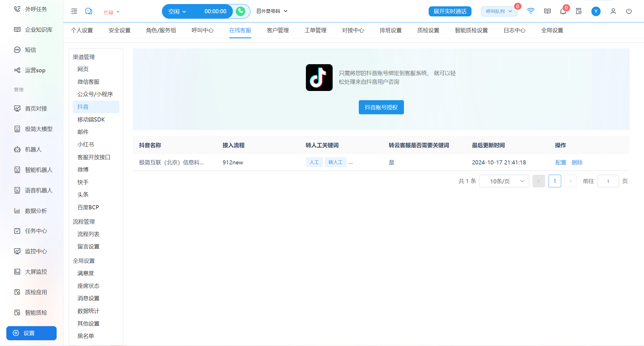Open the knowledge book icon in top bar

(547, 11)
